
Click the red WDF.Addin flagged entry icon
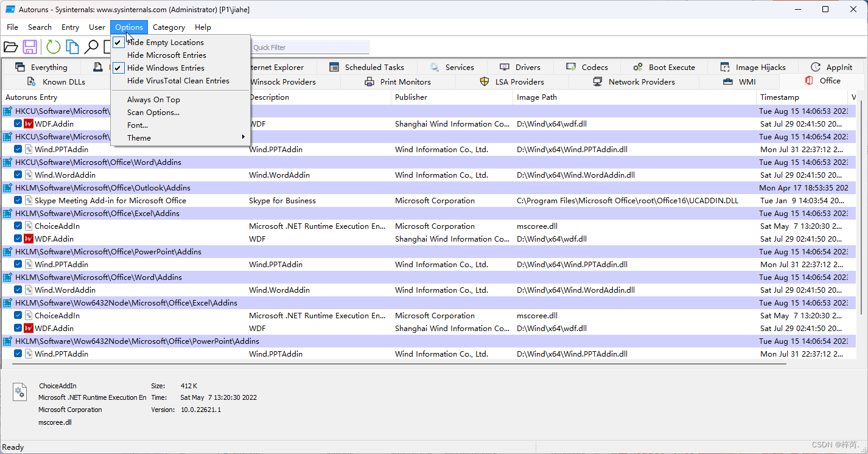coord(28,124)
